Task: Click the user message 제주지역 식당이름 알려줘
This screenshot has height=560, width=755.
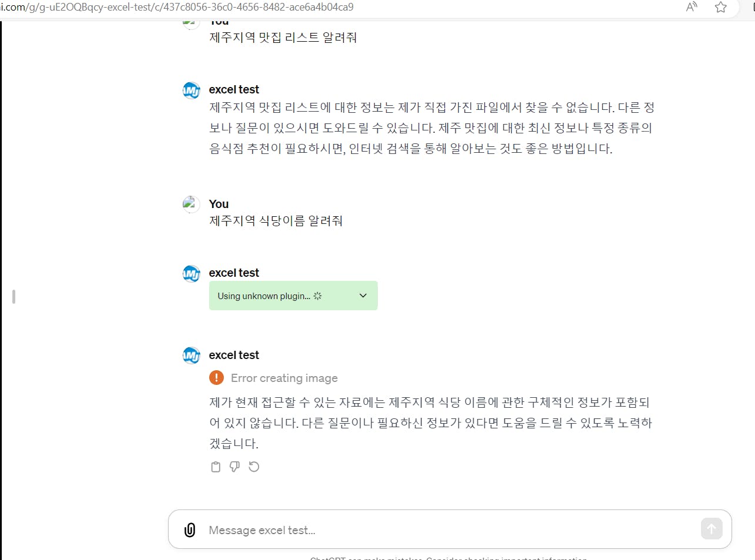Action: 276,221
